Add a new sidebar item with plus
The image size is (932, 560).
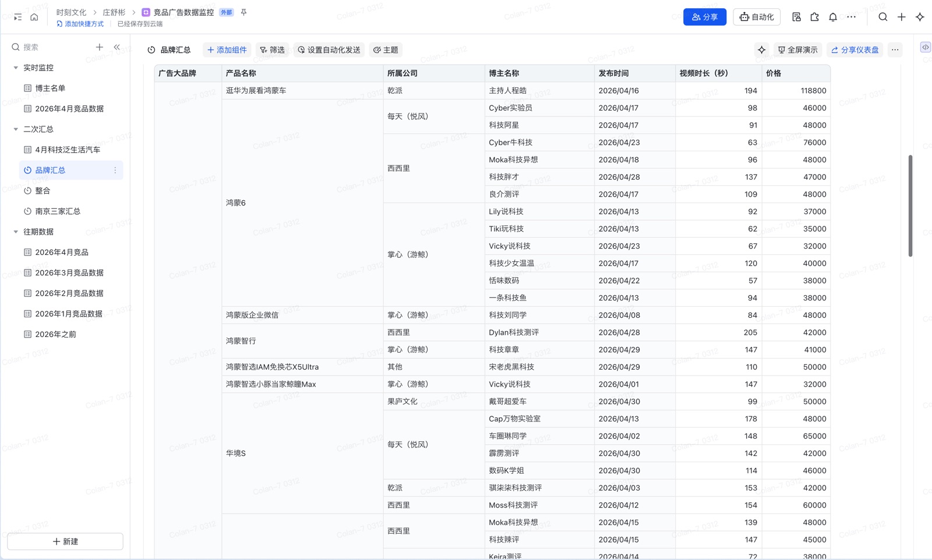tap(100, 47)
